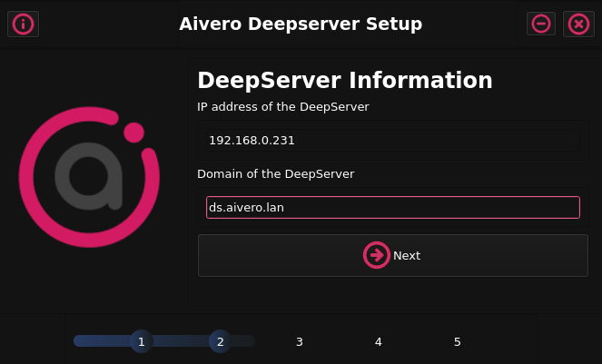Image resolution: width=602 pixels, height=364 pixels.
Task: Go to step 1 in progress bar
Action: coord(142,341)
